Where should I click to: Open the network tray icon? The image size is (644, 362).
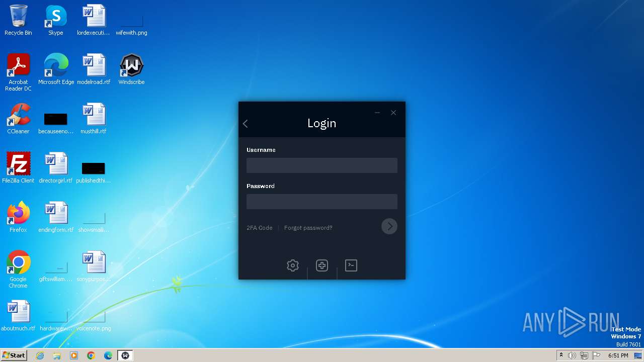tap(584, 355)
